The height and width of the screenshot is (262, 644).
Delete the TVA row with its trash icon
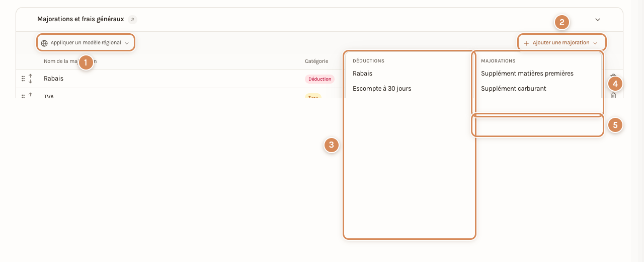tap(613, 95)
